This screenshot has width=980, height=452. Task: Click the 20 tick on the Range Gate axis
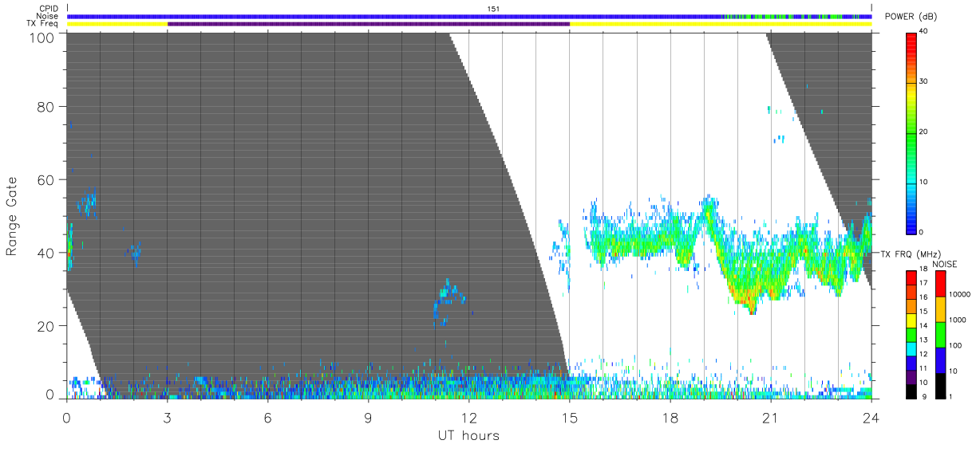click(x=45, y=325)
